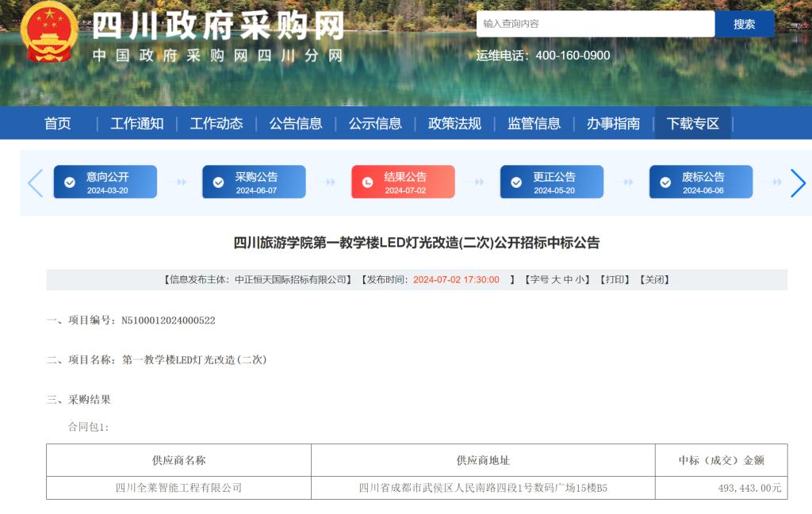
Task: Click checkmark icon on 废标公告 step
Action: [665, 182]
